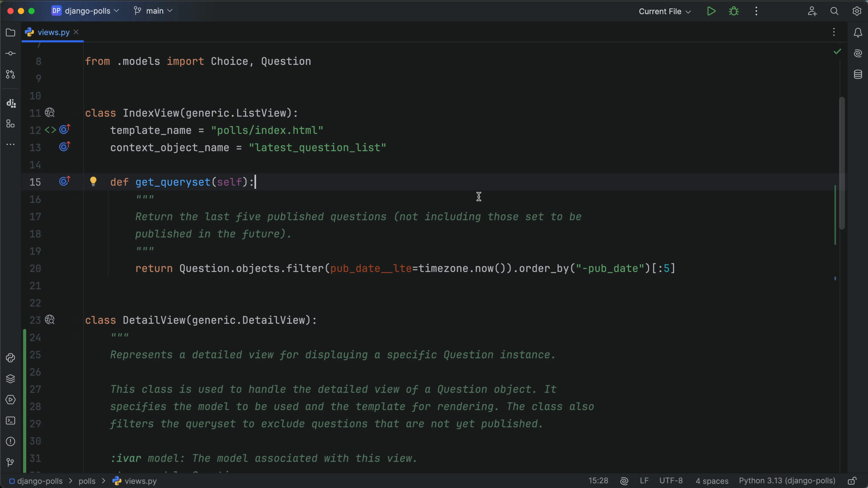Click the Python 3.13 interpreter status widget
Image resolution: width=868 pixels, height=488 pixels.
pyautogui.click(x=787, y=481)
